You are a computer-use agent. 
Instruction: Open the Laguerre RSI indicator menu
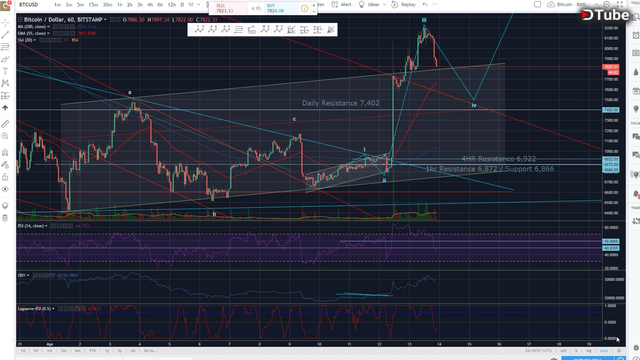(54, 309)
